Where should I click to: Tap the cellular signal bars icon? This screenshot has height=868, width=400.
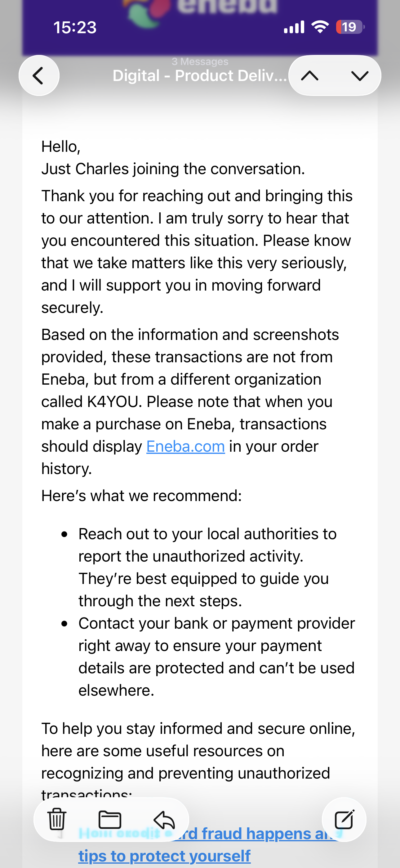(294, 27)
